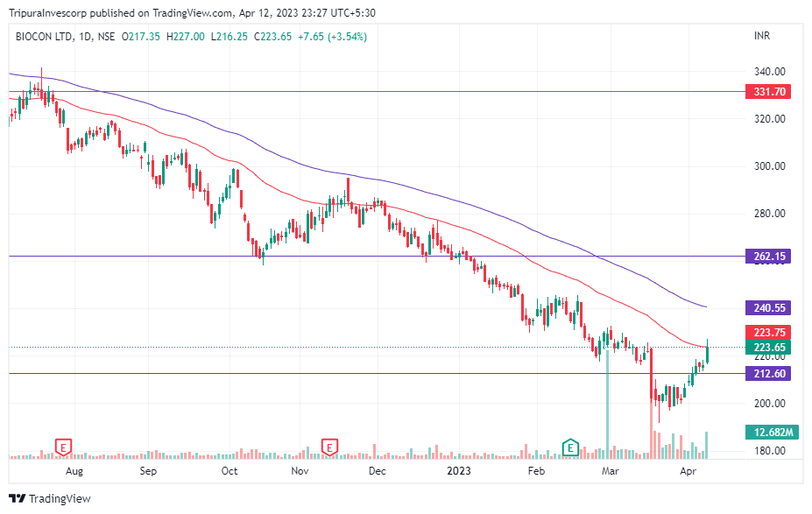Click the Aug label on time axis
Screen dimensions: 812x514
(x=74, y=471)
